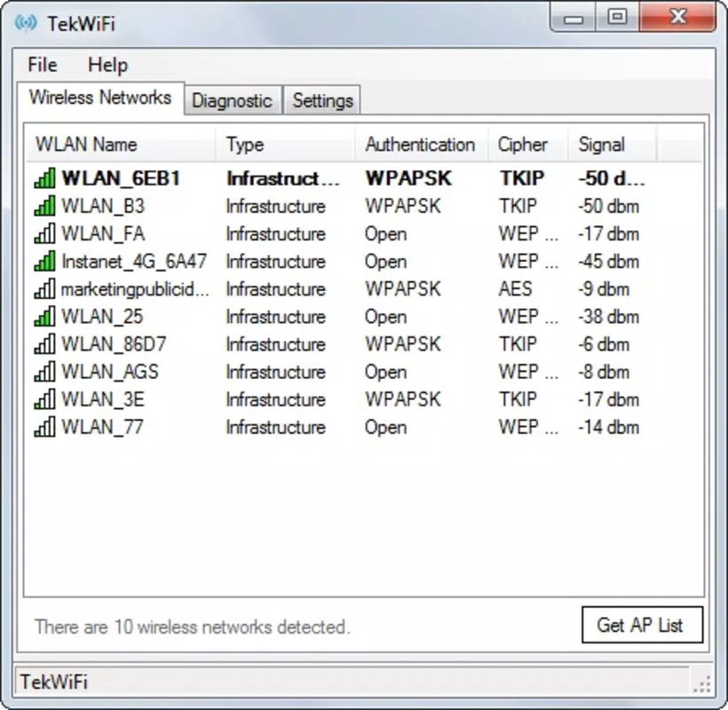Click signal icon next to WLAN_3E
The image size is (728, 710).
[44, 399]
